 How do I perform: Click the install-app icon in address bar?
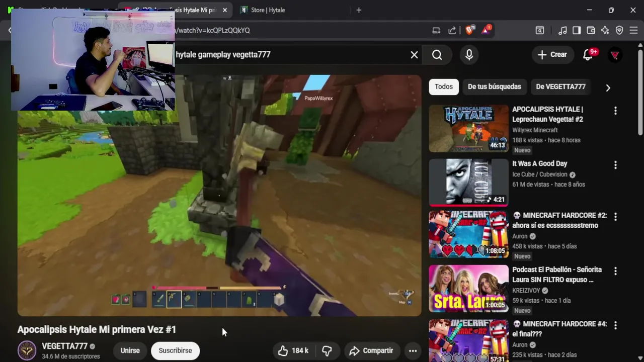436,30
